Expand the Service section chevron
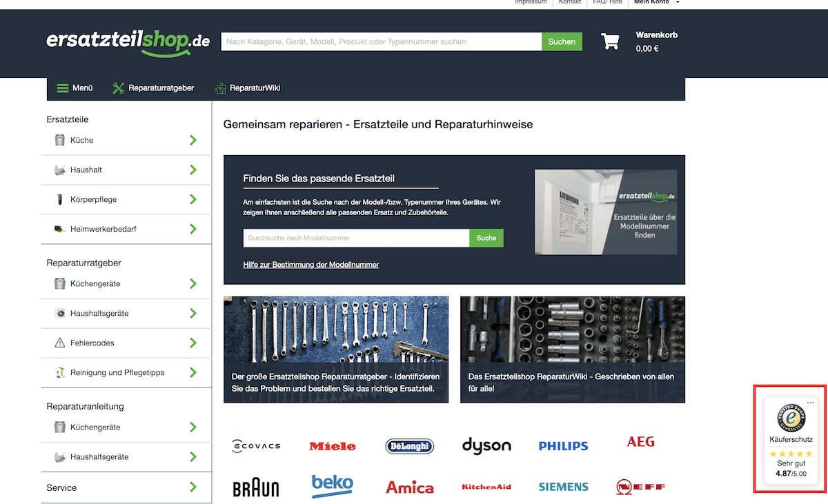This screenshot has height=504, width=828. point(193,487)
